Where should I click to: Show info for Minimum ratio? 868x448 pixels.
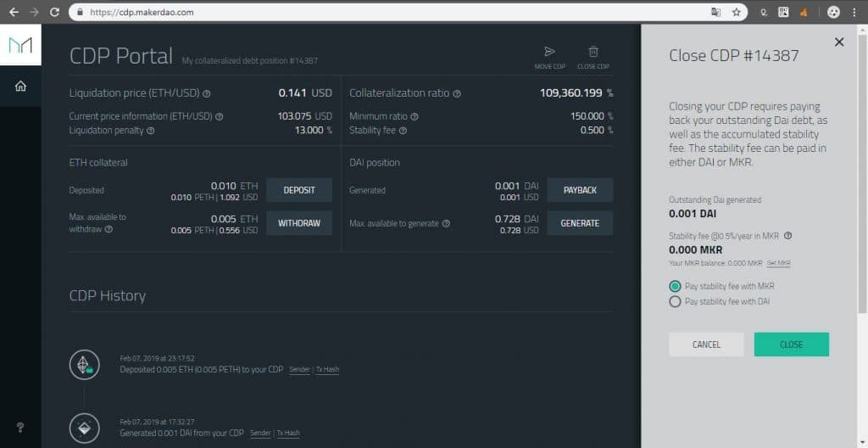415,116
